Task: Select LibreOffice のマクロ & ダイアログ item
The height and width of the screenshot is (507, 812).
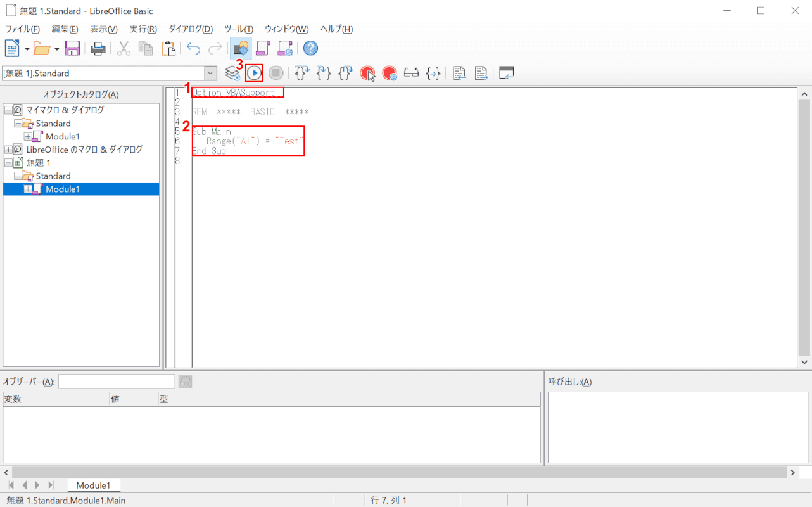Action: tap(84, 150)
